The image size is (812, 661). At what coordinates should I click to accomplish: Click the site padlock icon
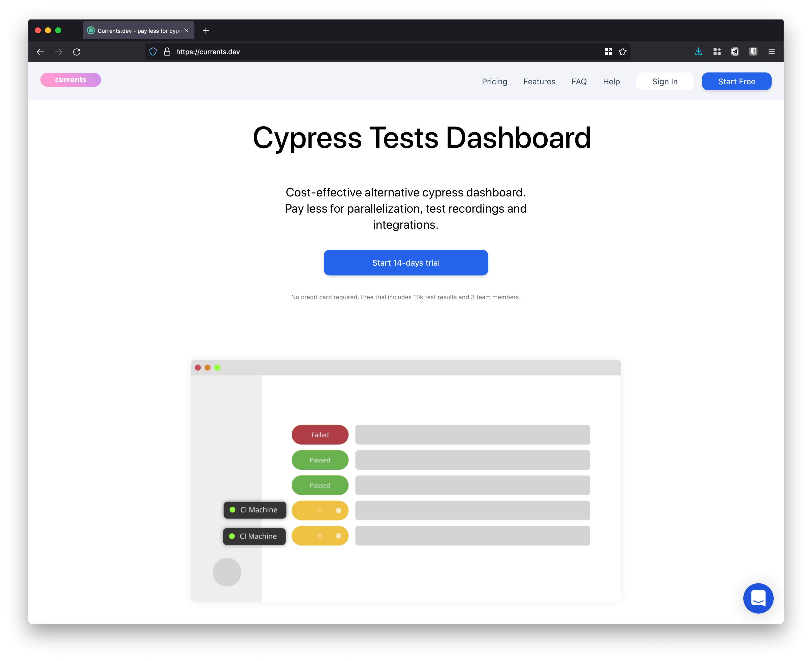pyautogui.click(x=167, y=52)
